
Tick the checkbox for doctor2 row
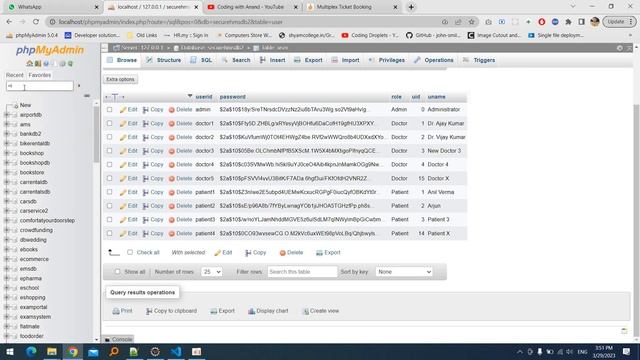(x=109, y=137)
